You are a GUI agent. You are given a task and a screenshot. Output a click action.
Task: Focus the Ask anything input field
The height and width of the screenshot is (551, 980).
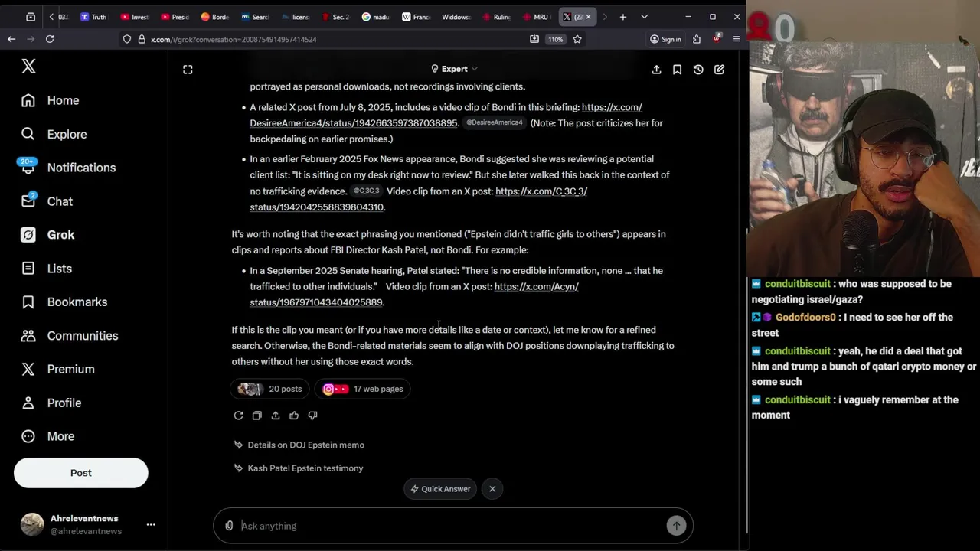click(451, 526)
